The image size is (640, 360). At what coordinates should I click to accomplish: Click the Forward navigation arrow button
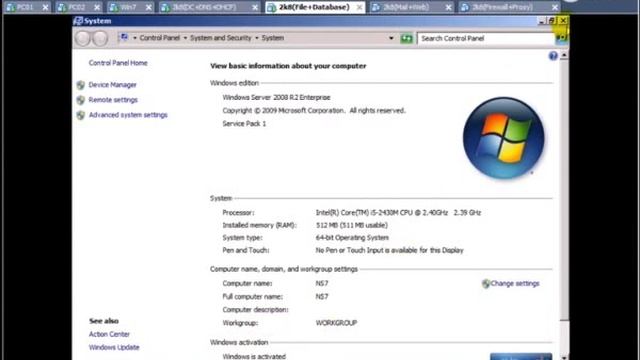[x=100, y=38]
